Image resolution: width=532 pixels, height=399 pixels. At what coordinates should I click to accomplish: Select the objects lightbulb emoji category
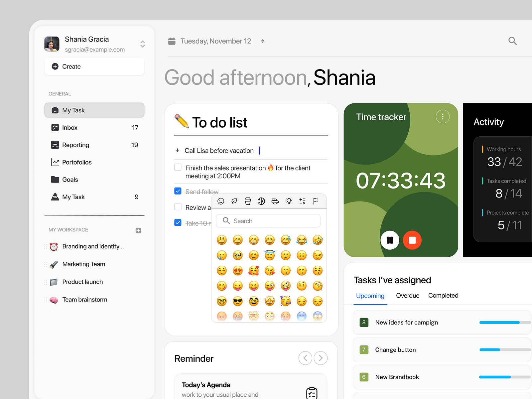click(x=289, y=201)
